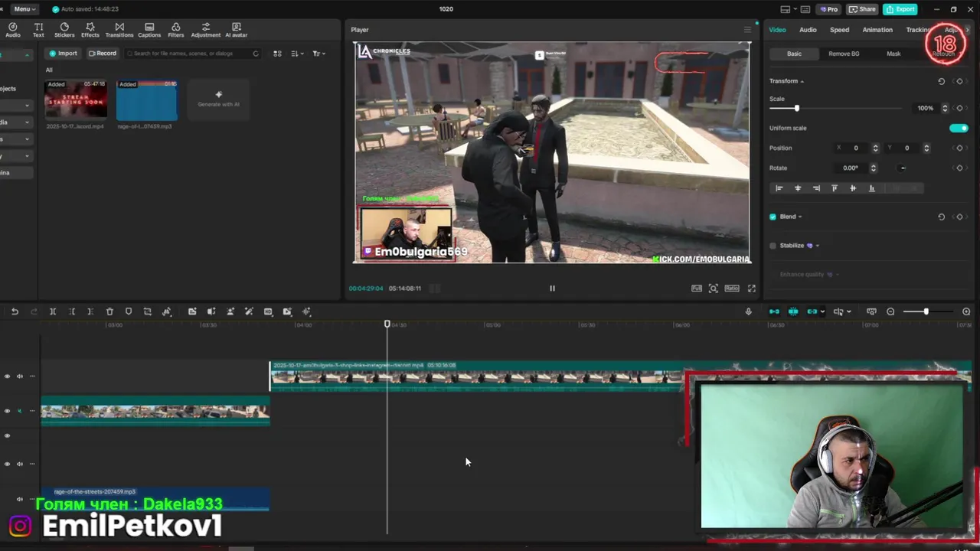Click the microphone record voiceover icon
The height and width of the screenshot is (551, 980).
tap(749, 311)
